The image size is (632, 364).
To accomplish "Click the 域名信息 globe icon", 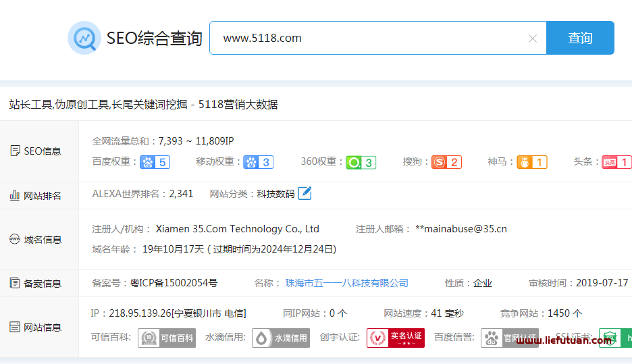I will [x=14, y=239].
